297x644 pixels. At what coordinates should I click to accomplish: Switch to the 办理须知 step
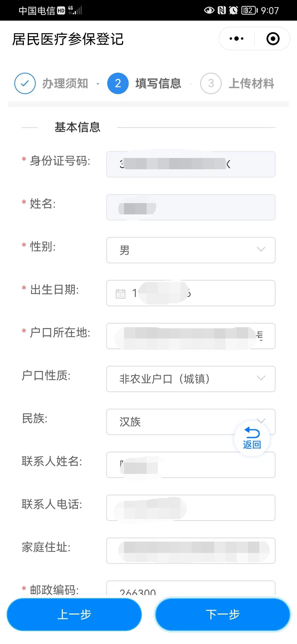coord(65,83)
